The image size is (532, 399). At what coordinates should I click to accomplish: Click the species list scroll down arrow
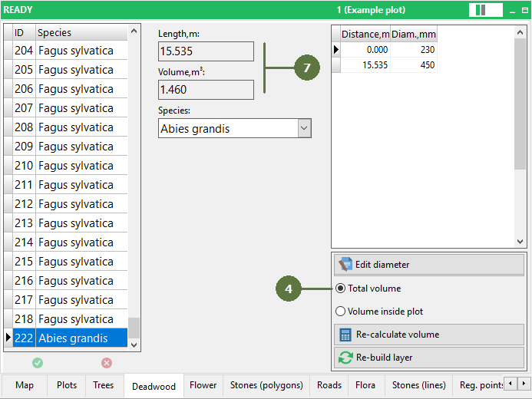click(134, 345)
